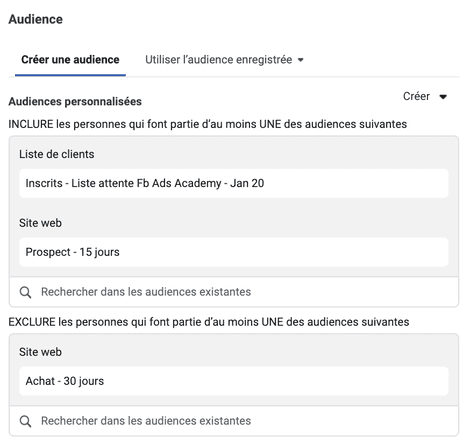Click the Site web label above Prospect
Viewport: 470px width, 444px height.
(40, 223)
